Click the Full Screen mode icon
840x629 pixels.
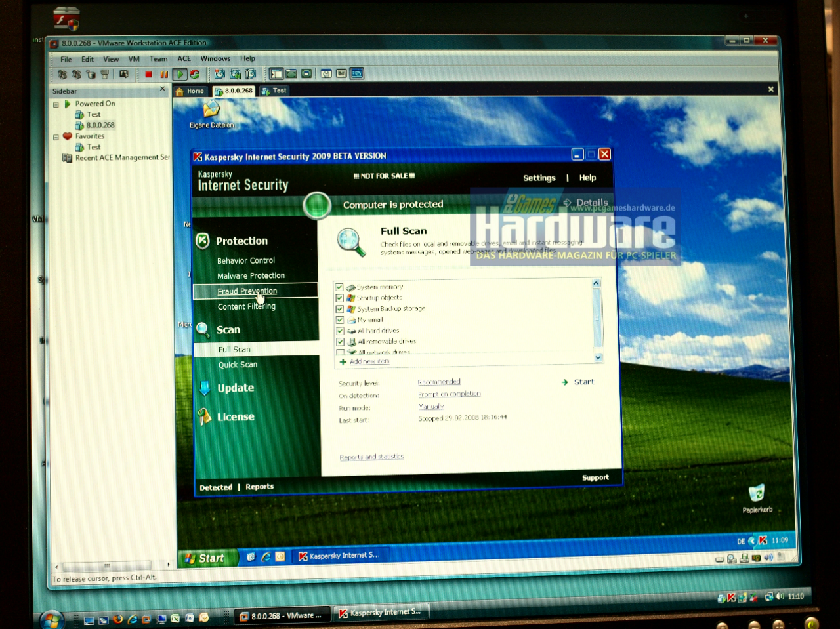[x=306, y=74]
